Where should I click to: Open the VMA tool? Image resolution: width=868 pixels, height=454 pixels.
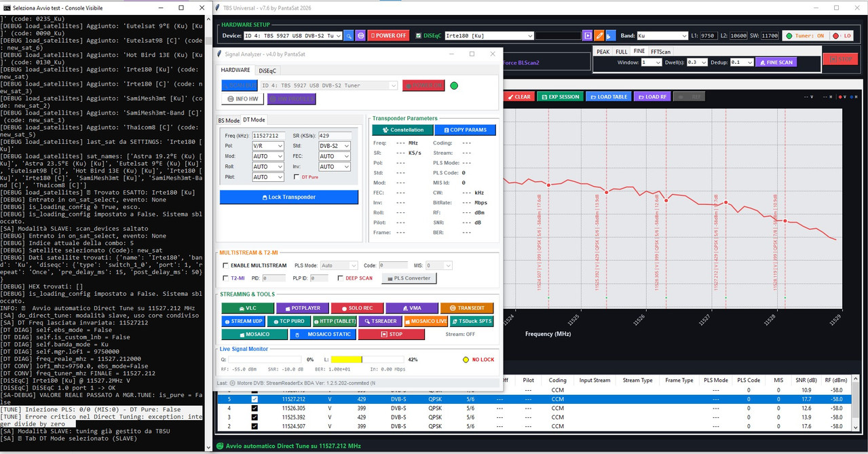point(411,308)
